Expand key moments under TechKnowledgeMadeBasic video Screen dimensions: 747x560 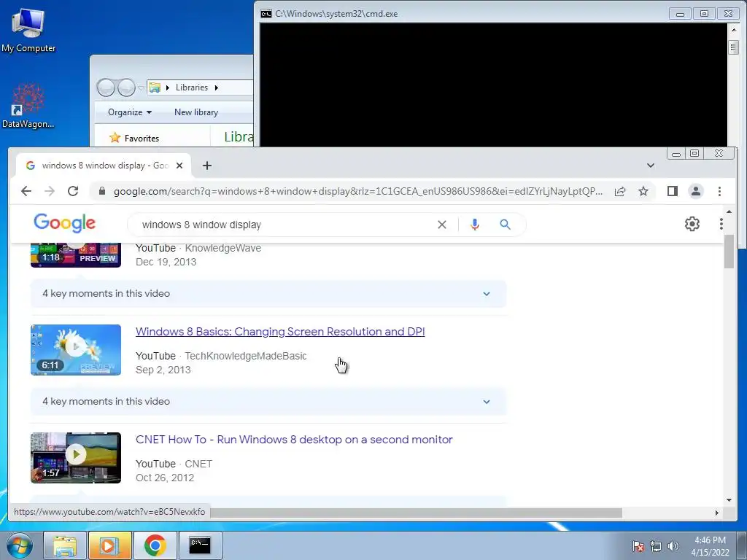coord(268,402)
